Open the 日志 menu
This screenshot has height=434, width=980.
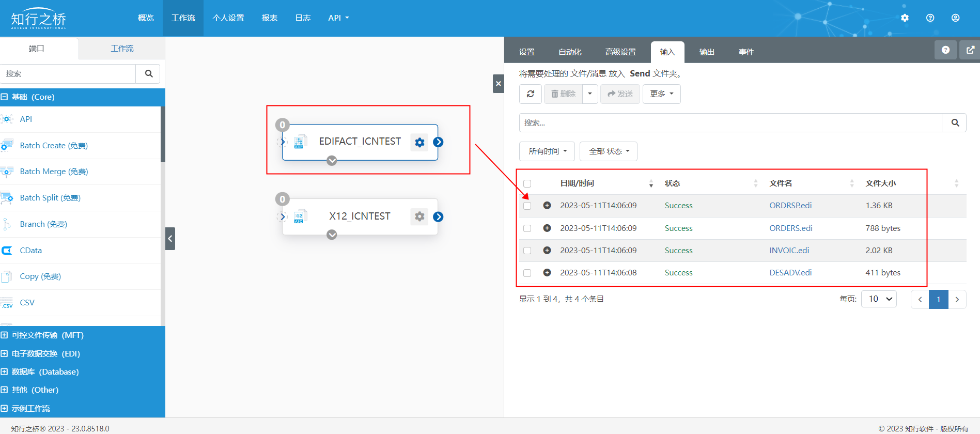point(303,18)
